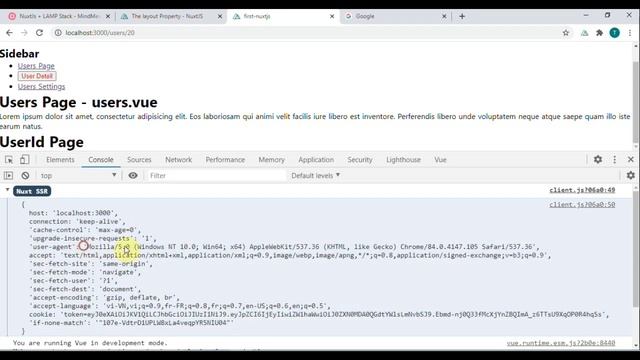
Task: Open the Default levels dropdown
Action: point(316,176)
